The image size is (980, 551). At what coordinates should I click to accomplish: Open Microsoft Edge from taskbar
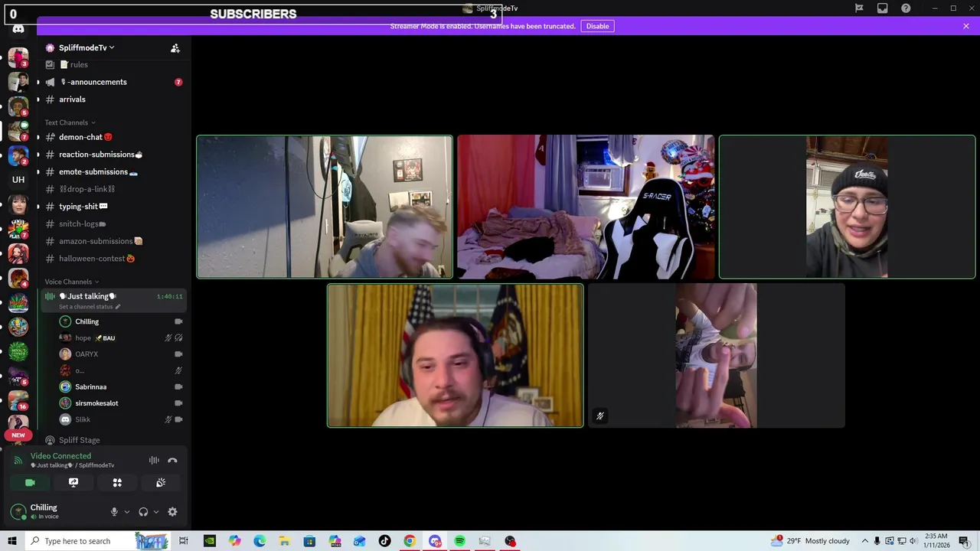pyautogui.click(x=260, y=541)
